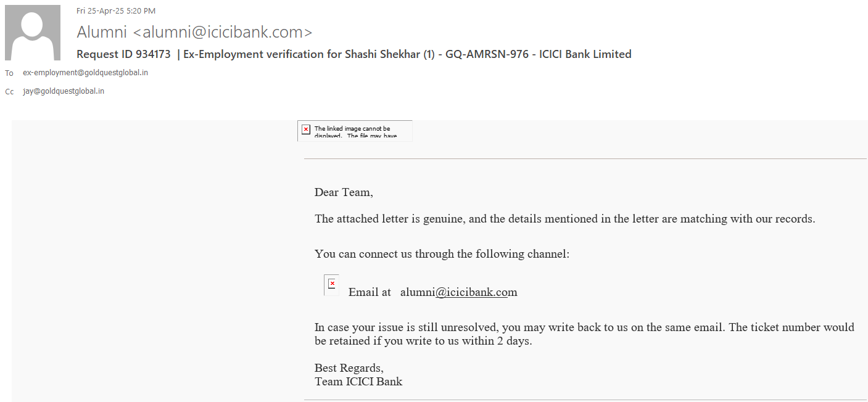Click the broken image icon beside "Email at"
The image size is (868, 402).
(x=332, y=284)
